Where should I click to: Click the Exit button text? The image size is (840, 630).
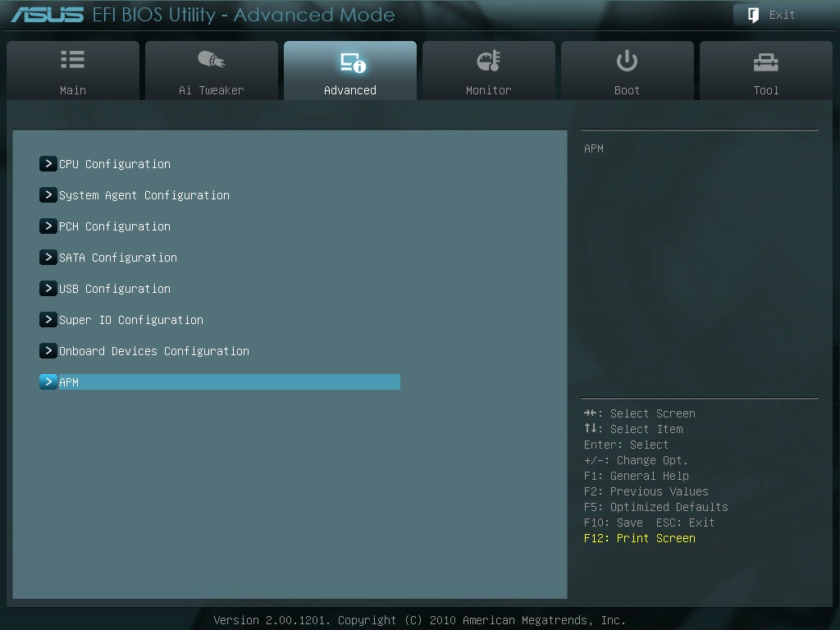tap(782, 15)
